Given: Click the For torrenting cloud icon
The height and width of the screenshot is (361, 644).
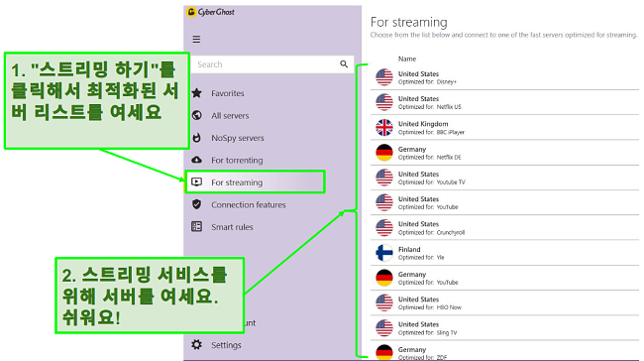Looking at the screenshot, I should pos(197,160).
